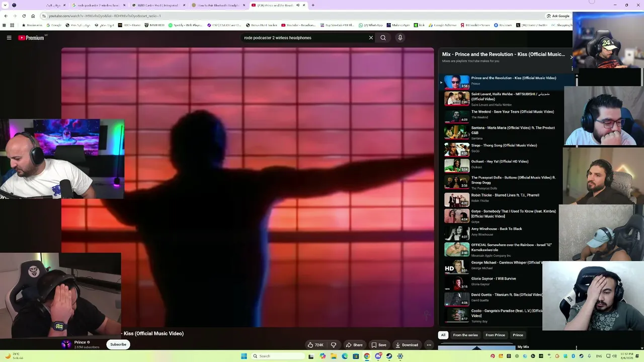Screen dimensions: 644x362
Task: Open the taskbar clock and date
Action: click(x=627, y=356)
